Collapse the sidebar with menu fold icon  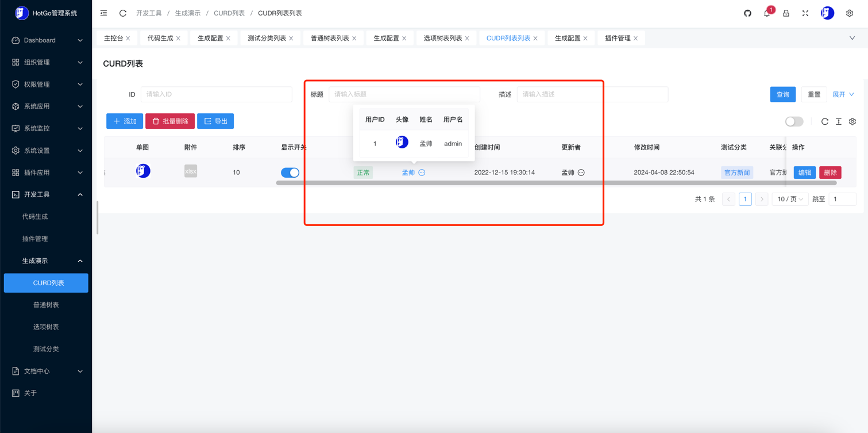click(x=104, y=13)
